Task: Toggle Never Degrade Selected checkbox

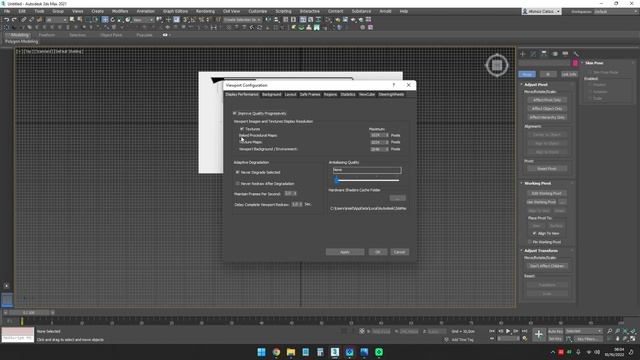Action: [238, 172]
